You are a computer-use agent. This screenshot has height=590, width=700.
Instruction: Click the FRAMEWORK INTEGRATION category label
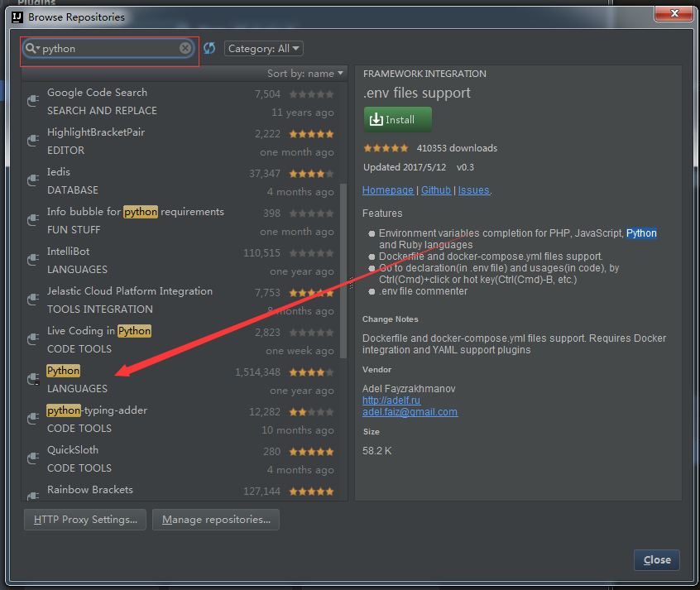point(424,74)
